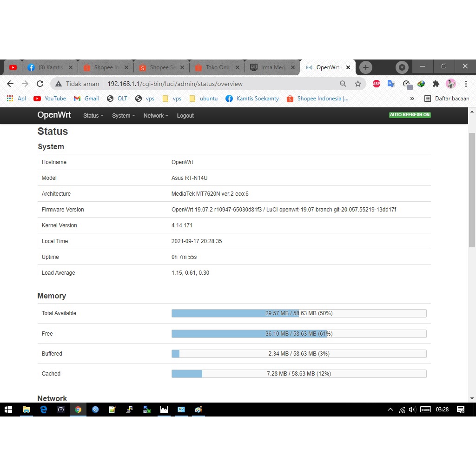
Task: Click the scrollbar down arrow
Action: tap(472, 398)
